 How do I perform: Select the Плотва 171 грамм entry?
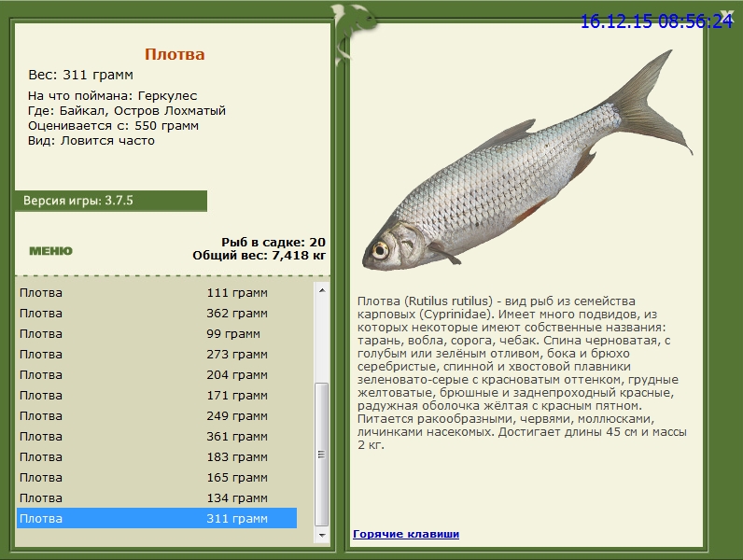coord(157,395)
